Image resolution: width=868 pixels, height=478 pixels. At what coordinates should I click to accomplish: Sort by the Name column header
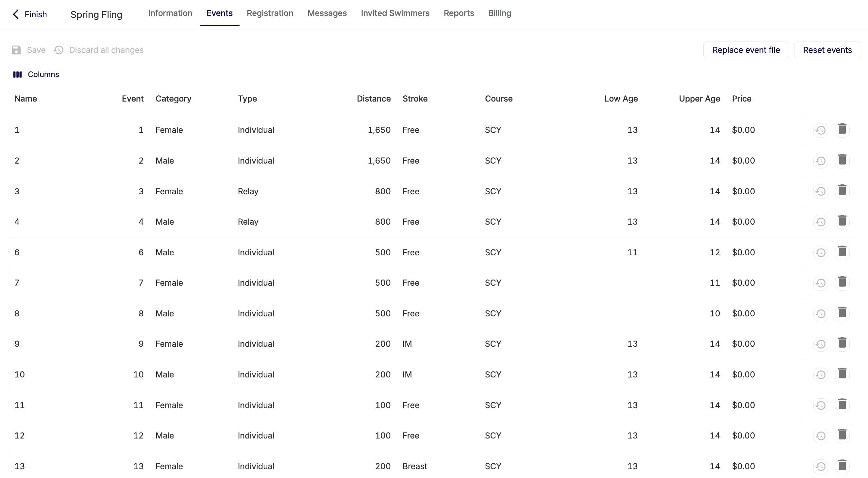click(25, 99)
